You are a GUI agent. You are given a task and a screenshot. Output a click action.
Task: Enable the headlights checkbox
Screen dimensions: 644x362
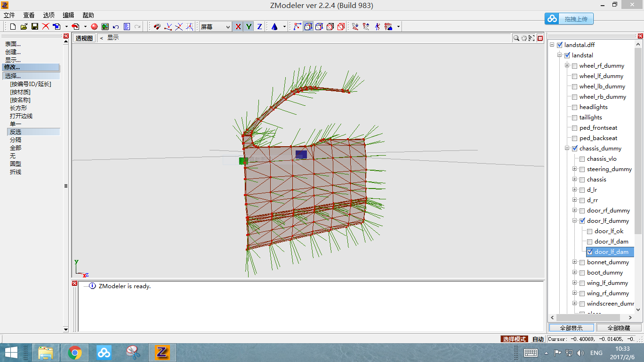point(574,107)
